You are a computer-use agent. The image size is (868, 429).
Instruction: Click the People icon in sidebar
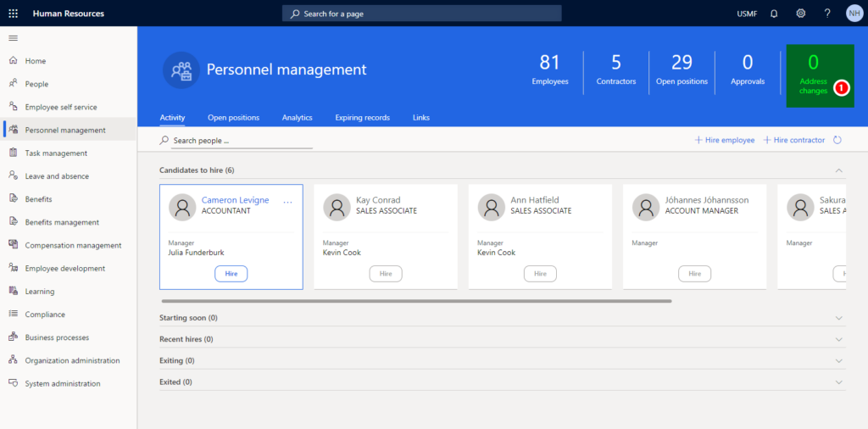(x=14, y=84)
